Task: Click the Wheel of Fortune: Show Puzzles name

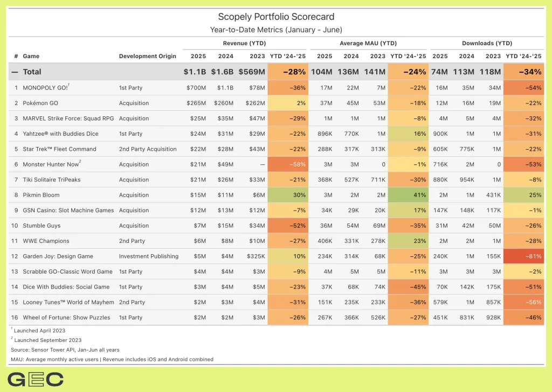Action: point(66,318)
